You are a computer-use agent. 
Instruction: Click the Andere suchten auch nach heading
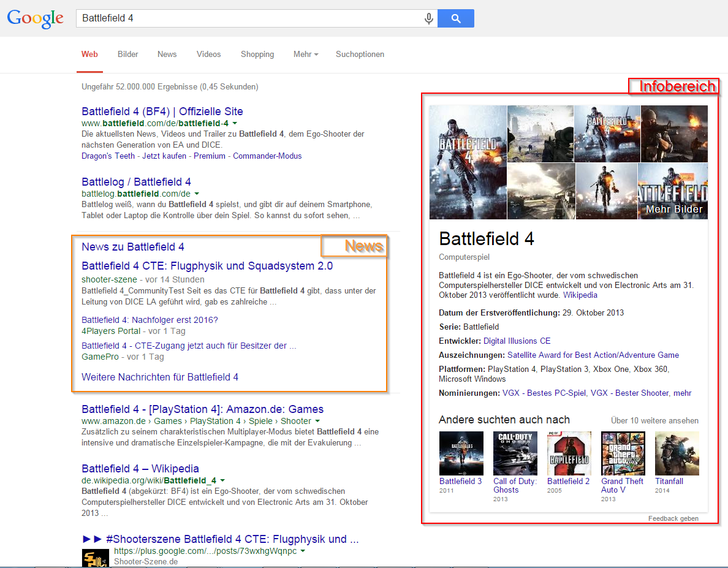click(504, 420)
